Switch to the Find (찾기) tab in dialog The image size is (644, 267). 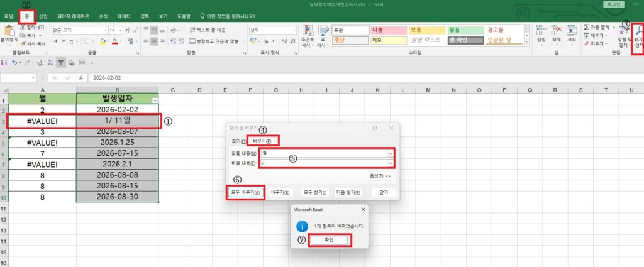click(x=238, y=141)
